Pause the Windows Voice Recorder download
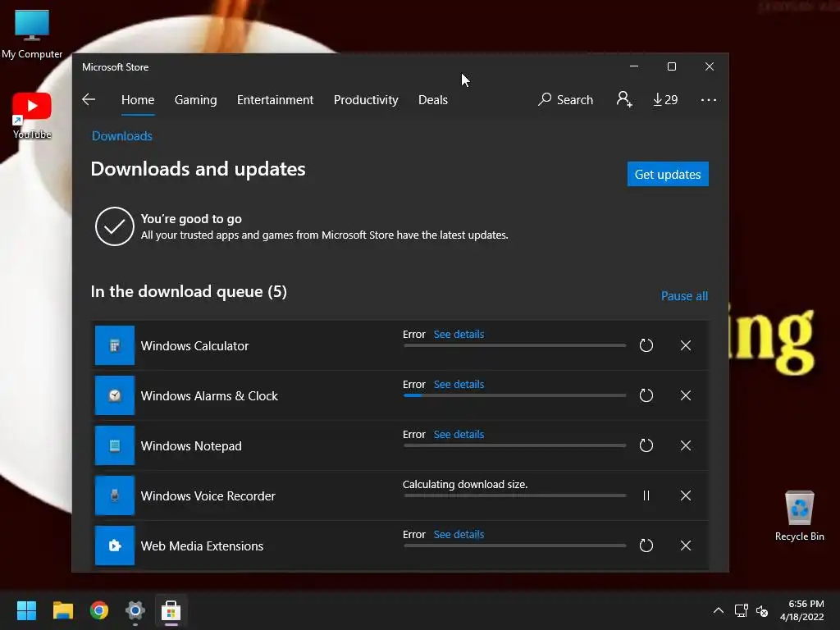 [646, 495]
